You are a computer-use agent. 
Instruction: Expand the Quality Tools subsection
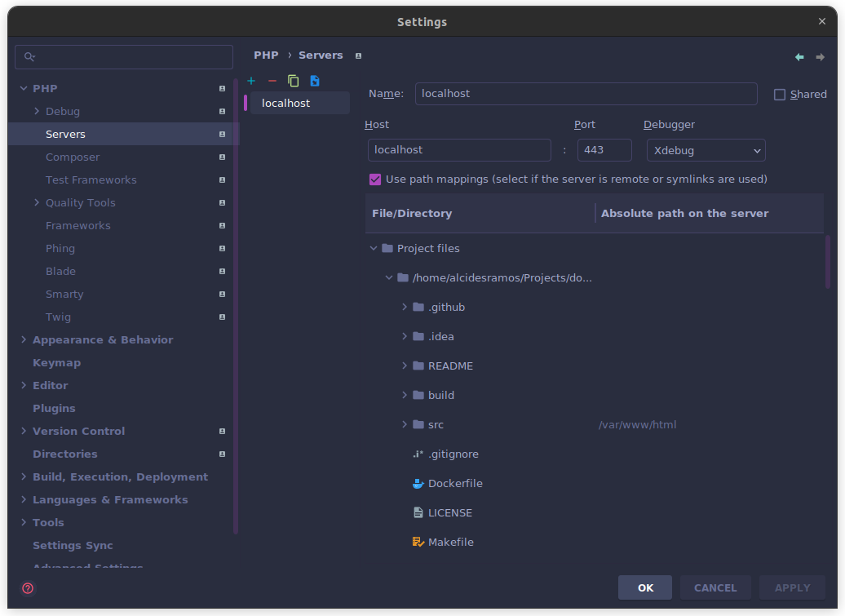[x=37, y=202]
